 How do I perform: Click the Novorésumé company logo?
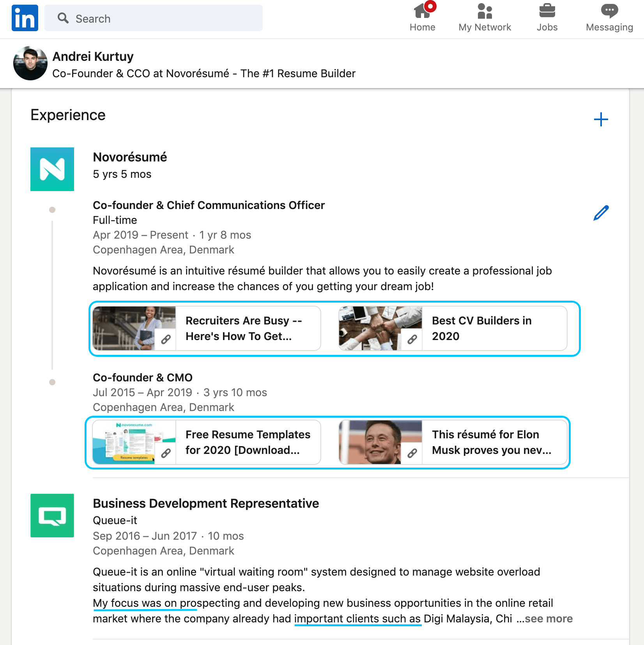click(x=52, y=169)
